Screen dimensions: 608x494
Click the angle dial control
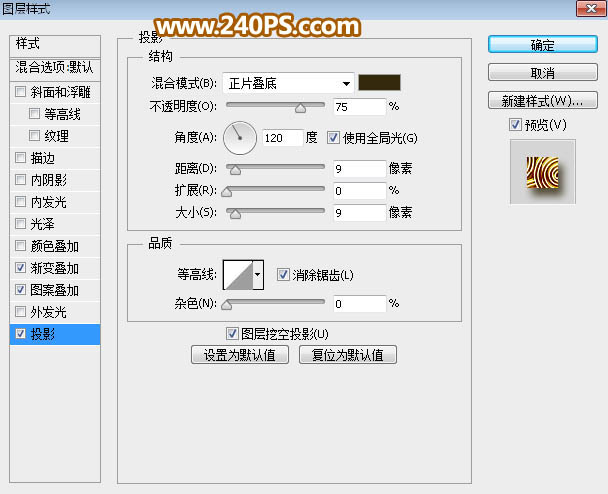point(240,138)
